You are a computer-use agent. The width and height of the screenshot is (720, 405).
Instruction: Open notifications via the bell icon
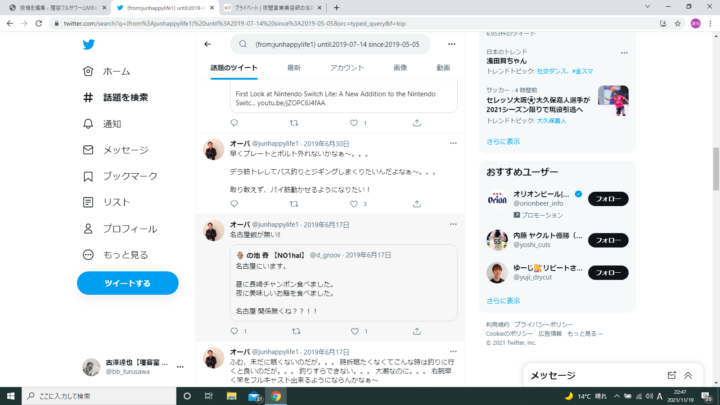[x=88, y=124]
